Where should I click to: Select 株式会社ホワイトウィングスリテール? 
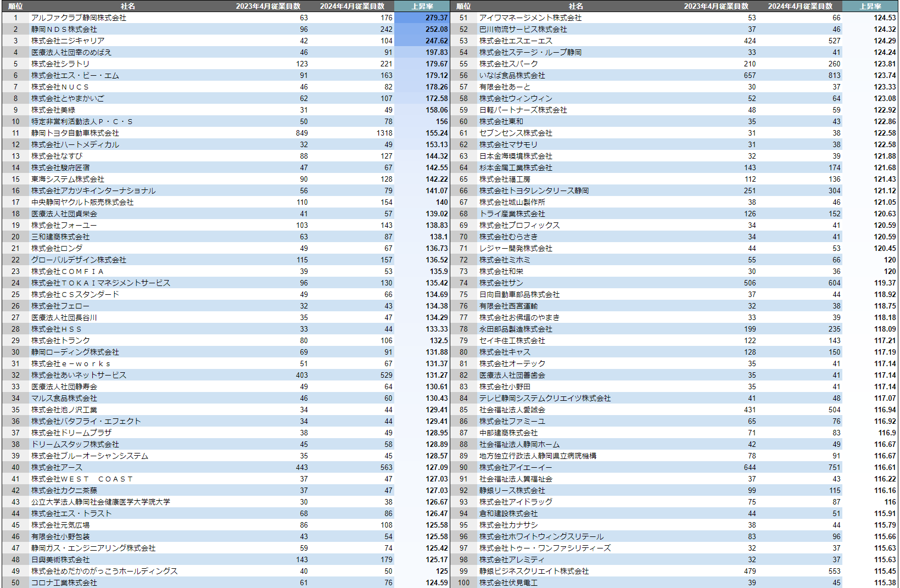tap(541, 536)
